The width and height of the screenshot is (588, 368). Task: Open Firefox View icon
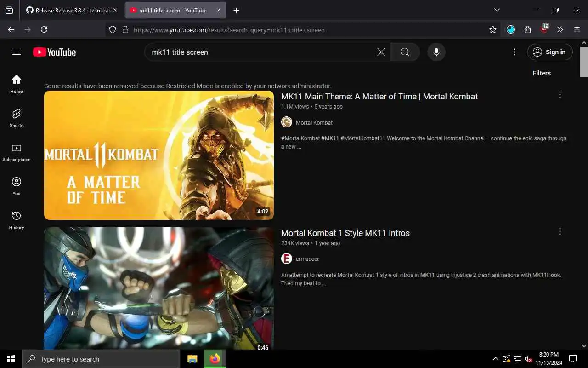coord(9,10)
